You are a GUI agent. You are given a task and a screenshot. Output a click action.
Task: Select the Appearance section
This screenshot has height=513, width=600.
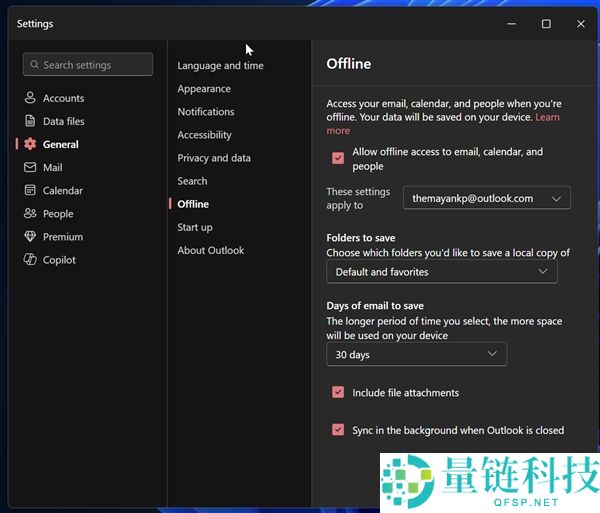pos(204,89)
